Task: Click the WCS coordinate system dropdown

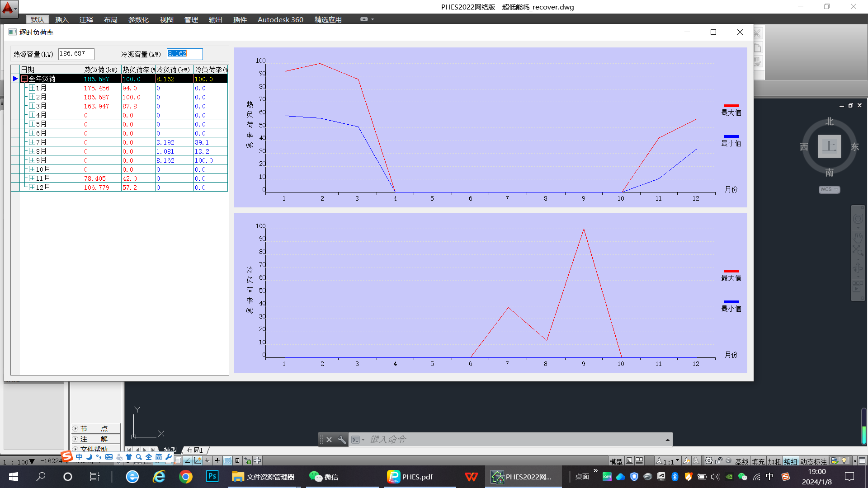Action: point(829,190)
